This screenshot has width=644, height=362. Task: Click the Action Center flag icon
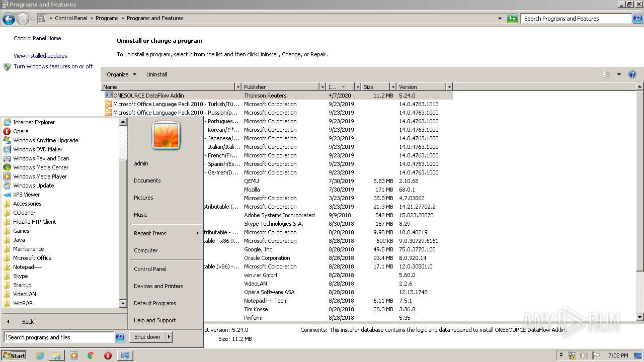(x=596, y=355)
